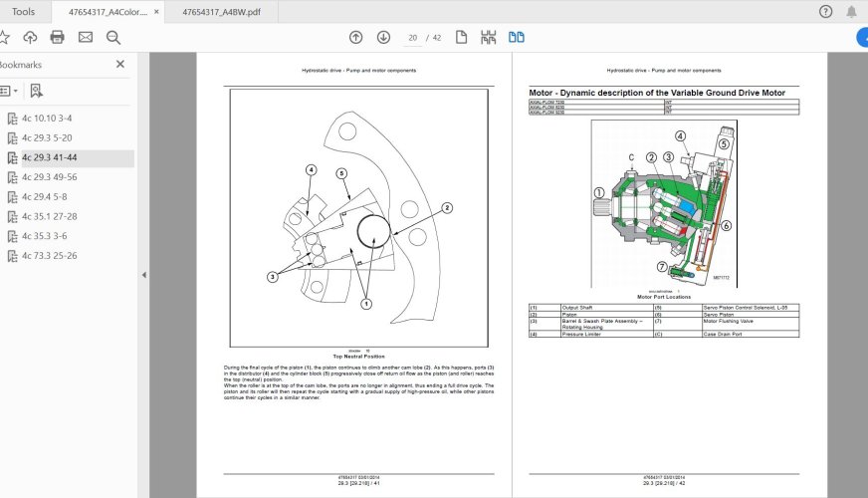Open bookmark options dropdown
This screenshot has height=498, width=868.
pyautogui.click(x=8, y=91)
